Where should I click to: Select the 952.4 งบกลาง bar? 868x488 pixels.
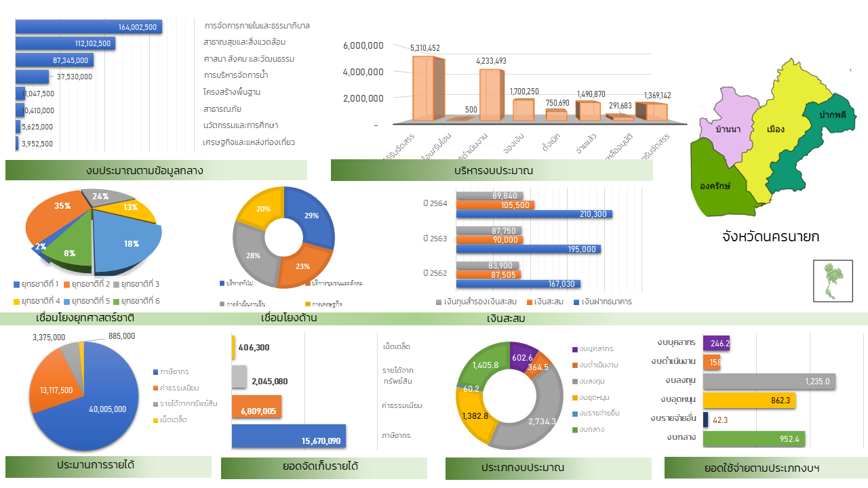pos(754,439)
